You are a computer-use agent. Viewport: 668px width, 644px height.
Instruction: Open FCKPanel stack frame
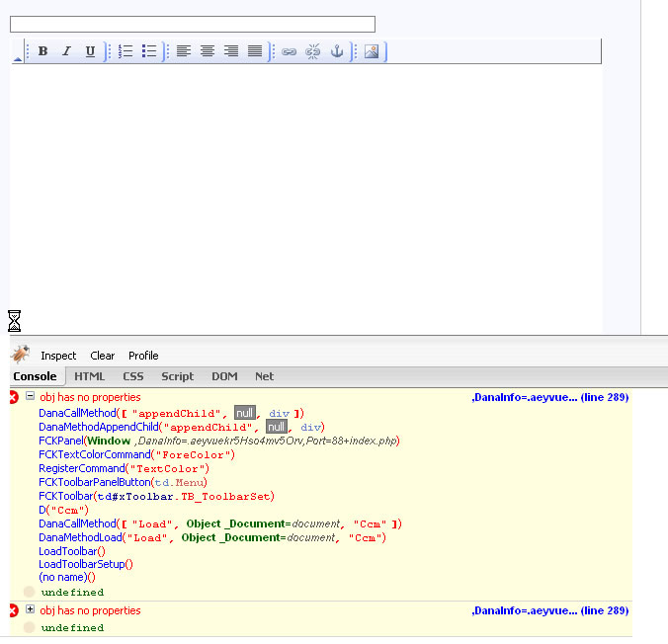[x=61, y=441]
